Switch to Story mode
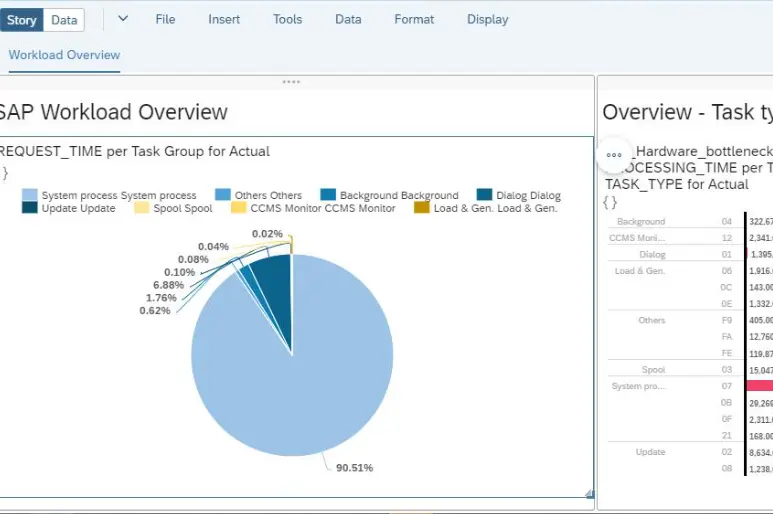The image size is (773, 514). coord(22,20)
